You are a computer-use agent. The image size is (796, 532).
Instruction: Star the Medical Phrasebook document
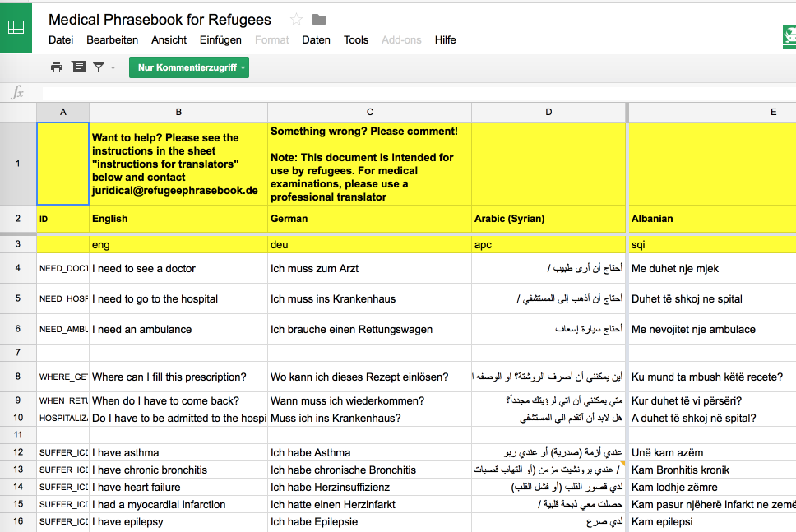tap(296, 20)
